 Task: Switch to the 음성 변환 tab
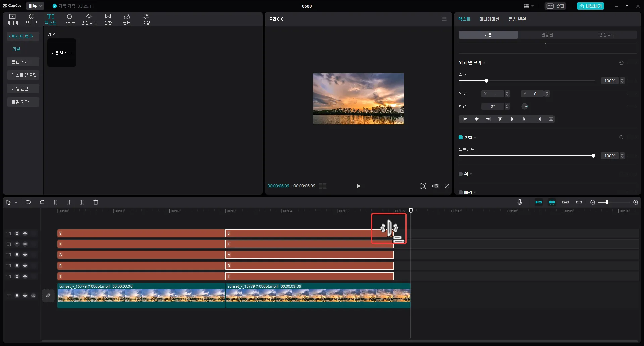point(517,19)
